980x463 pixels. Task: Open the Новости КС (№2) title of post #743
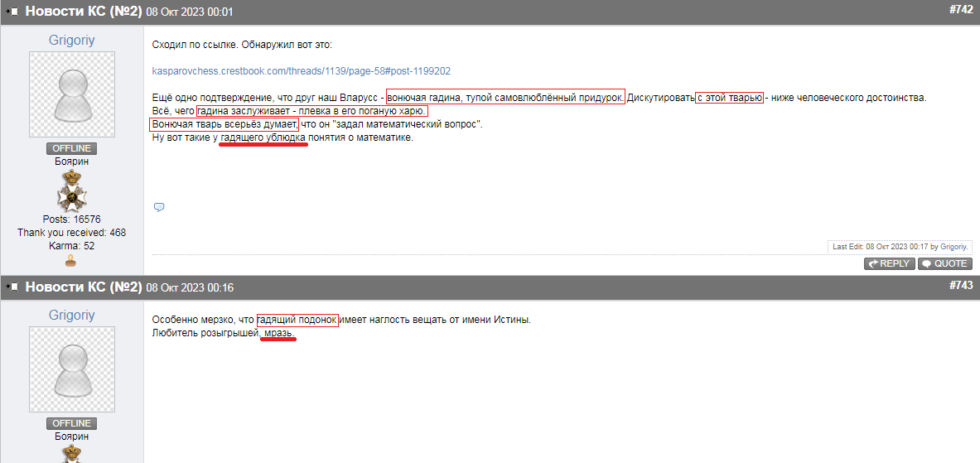(84, 287)
